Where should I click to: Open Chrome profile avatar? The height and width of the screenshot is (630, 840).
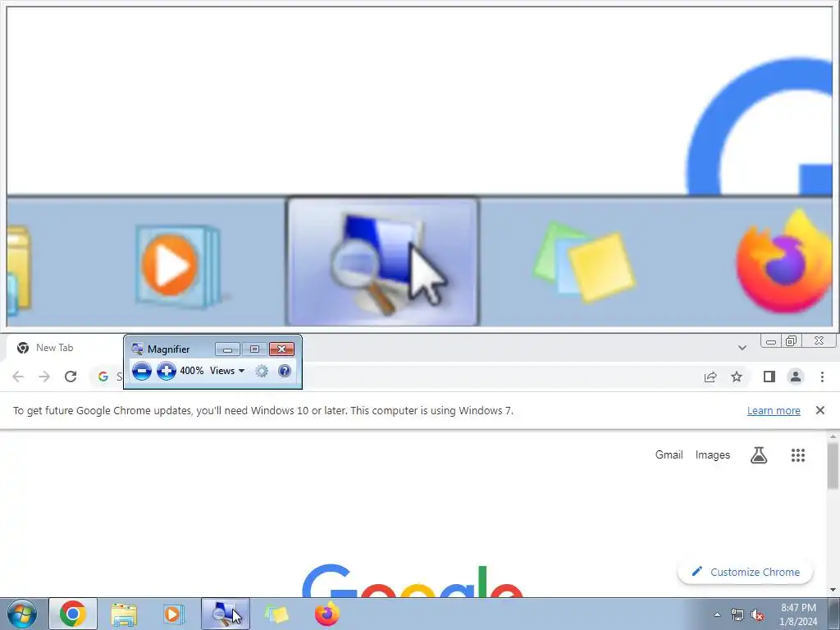[796, 377]
